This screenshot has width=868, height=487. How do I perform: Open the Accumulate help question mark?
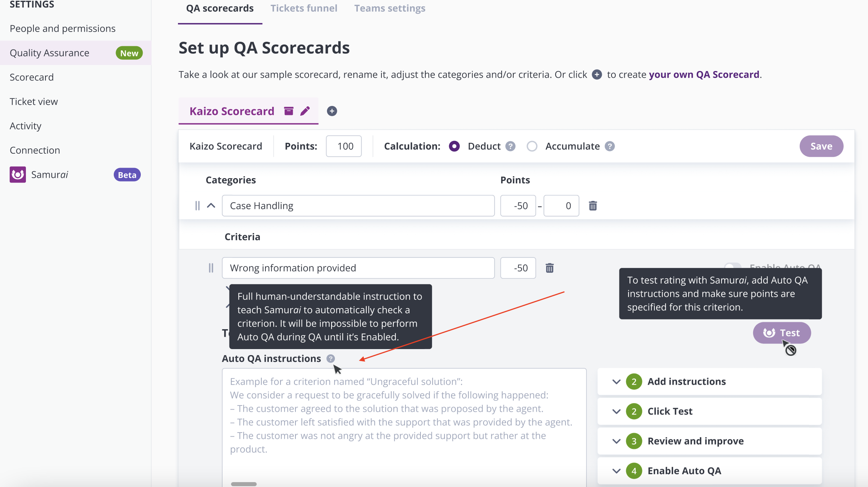(x=610, y=146)
